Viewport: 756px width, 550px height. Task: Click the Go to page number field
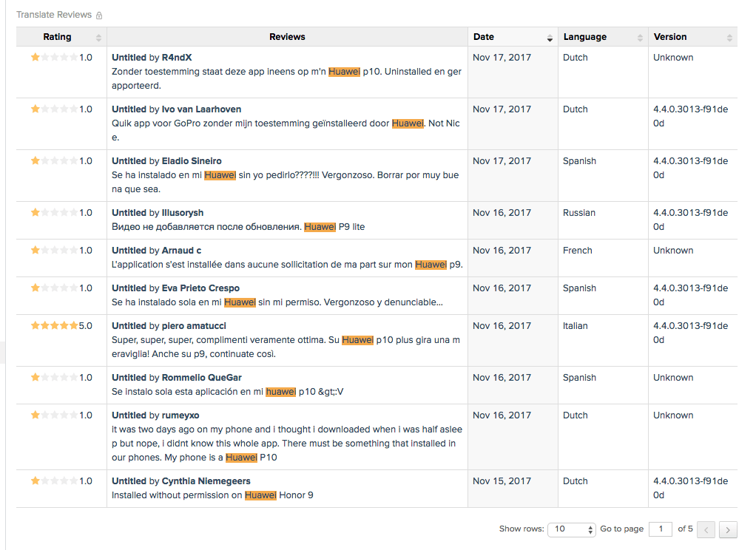tap(660, 529)
